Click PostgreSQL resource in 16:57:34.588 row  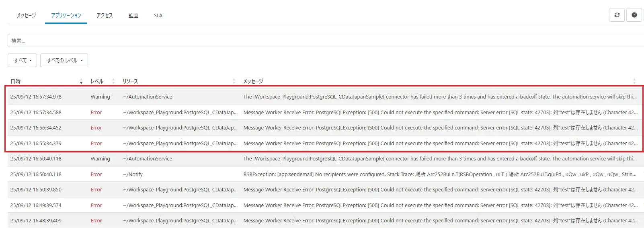point(180,113)
